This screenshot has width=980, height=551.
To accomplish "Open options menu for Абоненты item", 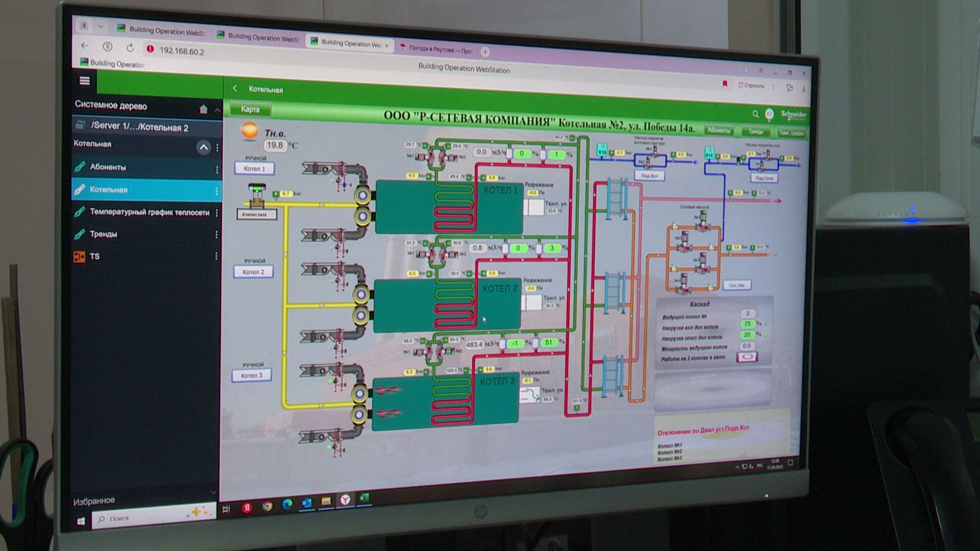I will [x=217, y=169].
